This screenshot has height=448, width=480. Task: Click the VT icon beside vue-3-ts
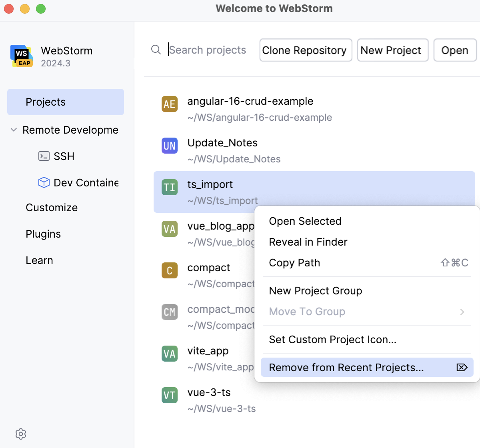(x=170, y=395)
